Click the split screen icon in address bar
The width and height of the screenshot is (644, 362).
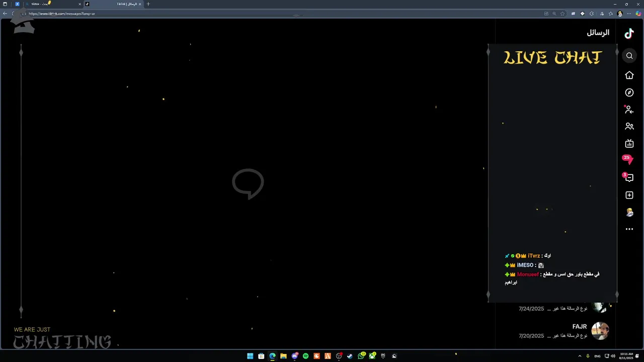[546, 14]
